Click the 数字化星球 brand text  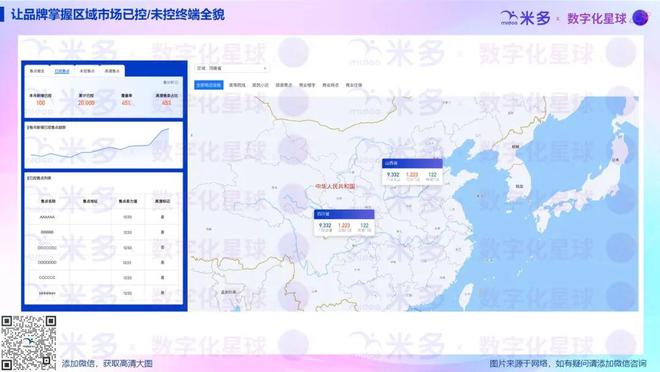597,19
